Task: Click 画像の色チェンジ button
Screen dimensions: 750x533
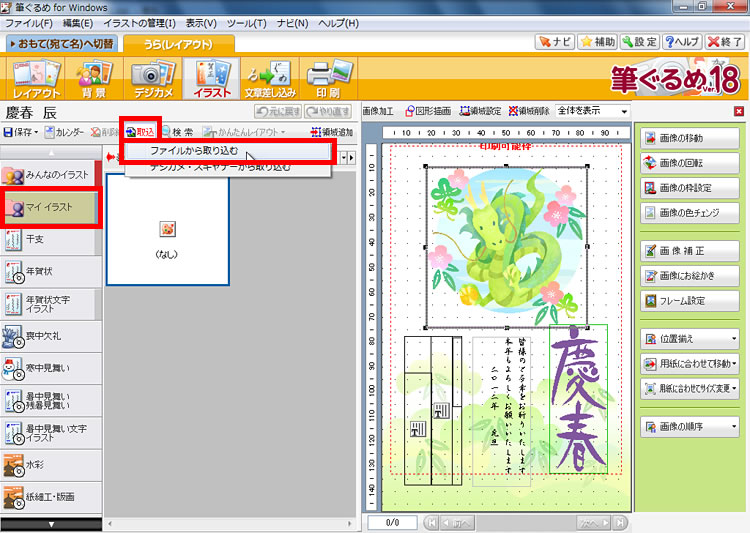Action: point(690,213)
